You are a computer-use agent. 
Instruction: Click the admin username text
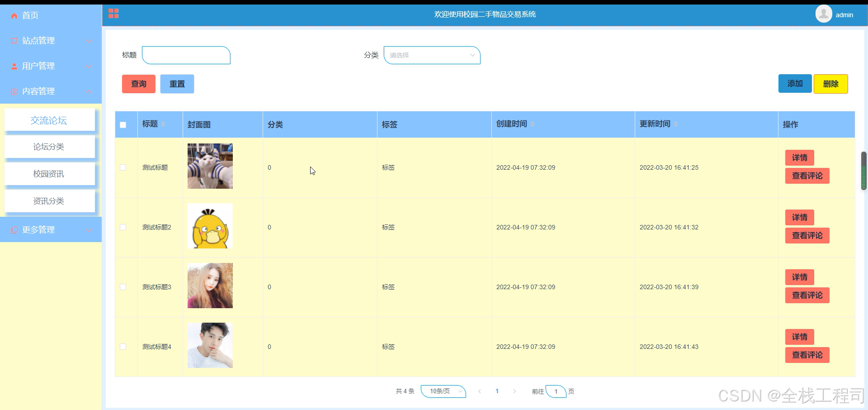point(844,15)
